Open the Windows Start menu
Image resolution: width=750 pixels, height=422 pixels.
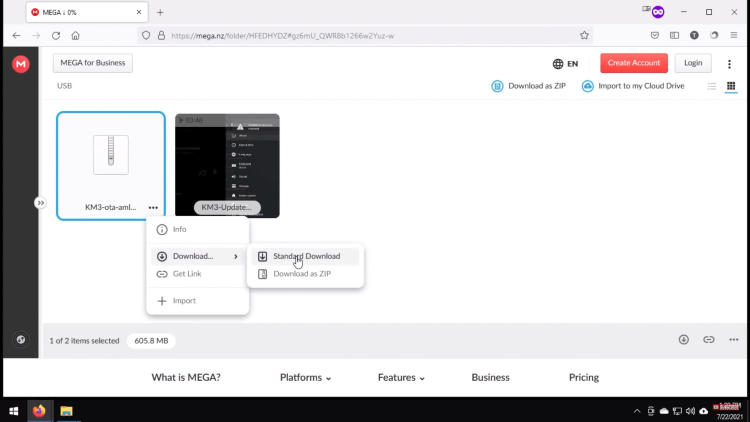point(14,411)
